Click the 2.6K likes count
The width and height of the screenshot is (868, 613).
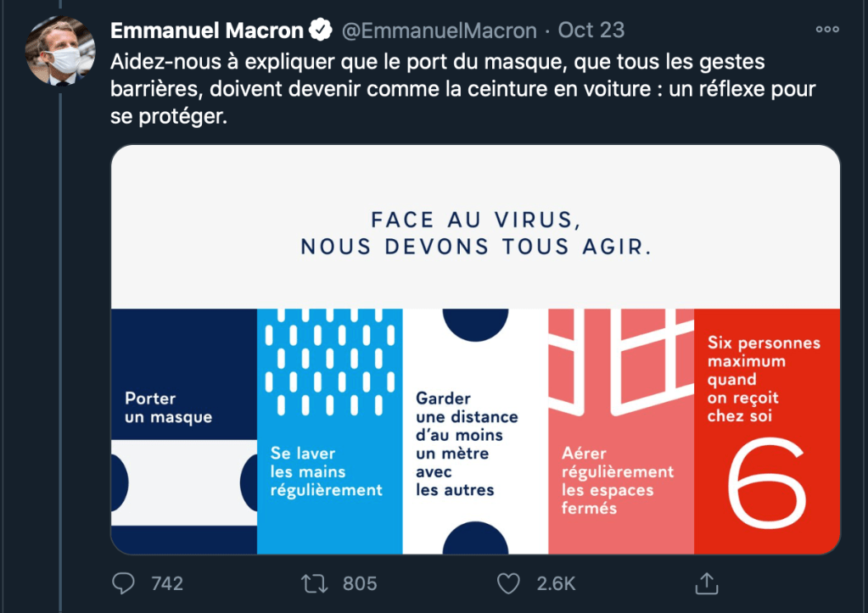pos(557,583)
